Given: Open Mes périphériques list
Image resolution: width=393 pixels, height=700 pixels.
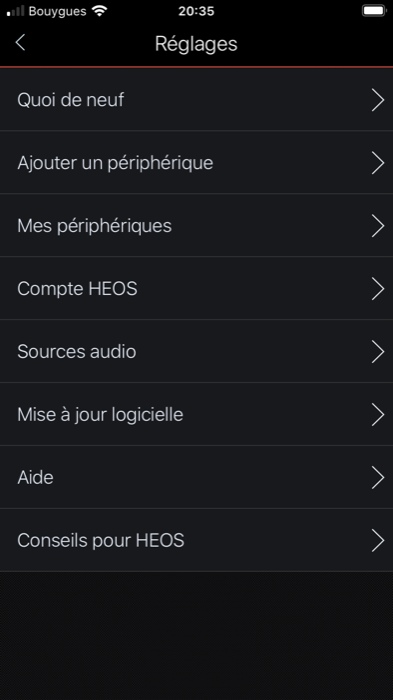Looking at the screenshot, I should [x=196, y=225].
